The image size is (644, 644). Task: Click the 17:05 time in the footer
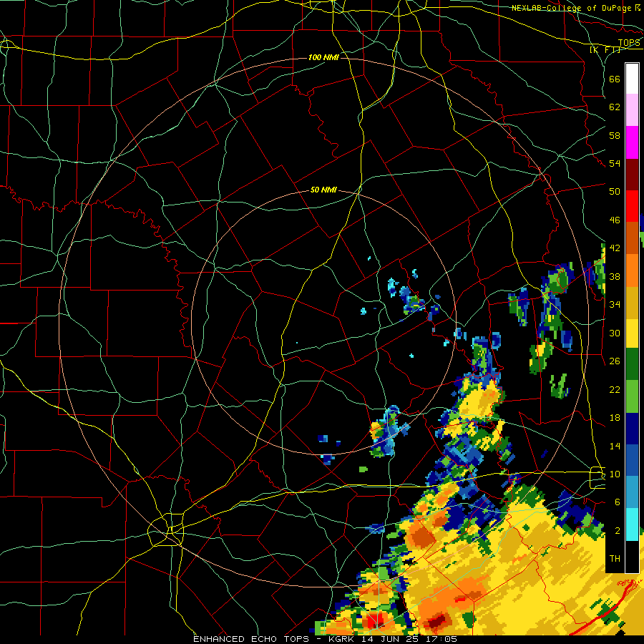click(441, 639)
